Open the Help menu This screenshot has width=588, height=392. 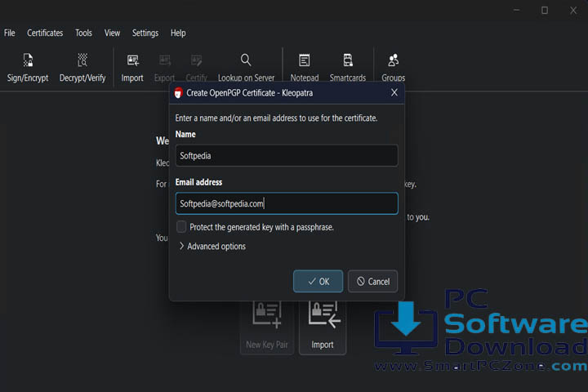click(x=178, y=33)
